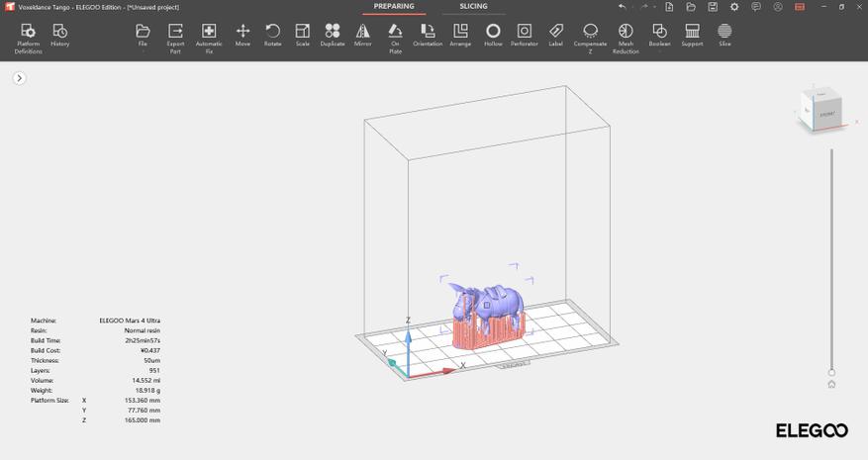The height and width of the screenshot is (460, 868).
Task: Click the History toolbar icon
Action: tap(59, 37)
